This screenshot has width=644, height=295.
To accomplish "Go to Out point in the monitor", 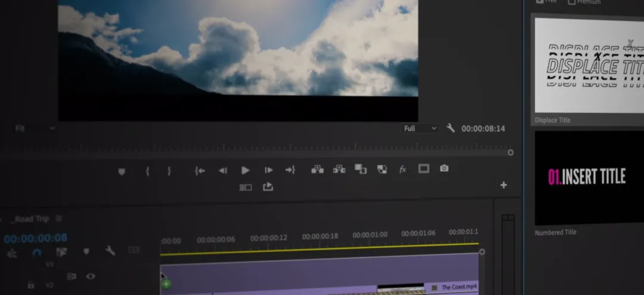I will pyautogui.click(x=290, y=170).
